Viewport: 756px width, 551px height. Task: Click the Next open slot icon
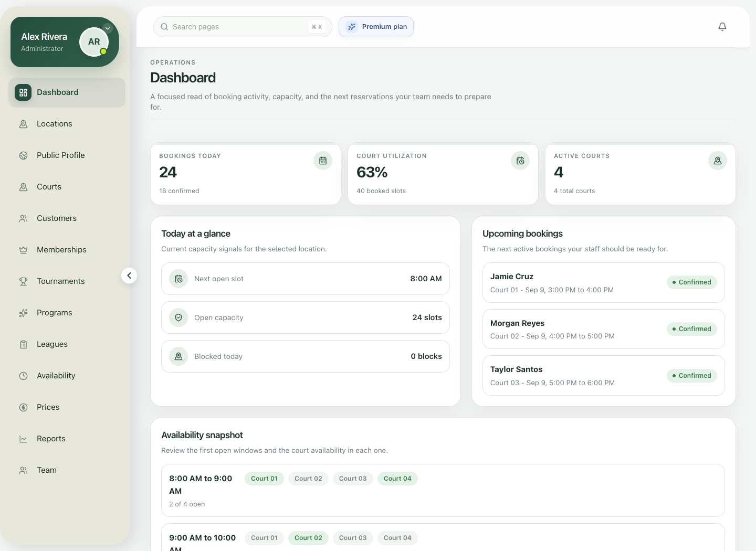[178, 279]
